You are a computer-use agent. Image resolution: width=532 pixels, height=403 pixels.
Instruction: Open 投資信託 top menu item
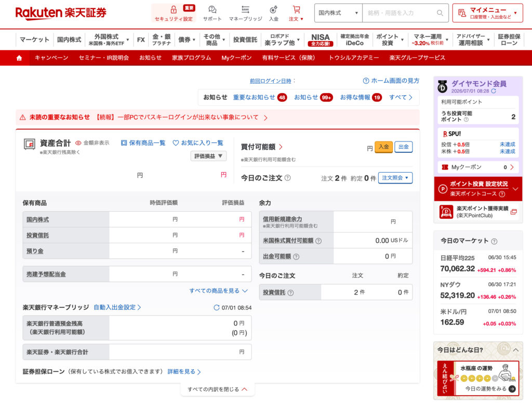click(245, 40)
